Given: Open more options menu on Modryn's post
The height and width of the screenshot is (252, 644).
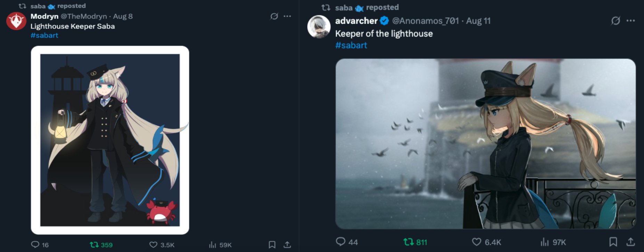Looking at the screenshot, I should click(x=287, y=16).
